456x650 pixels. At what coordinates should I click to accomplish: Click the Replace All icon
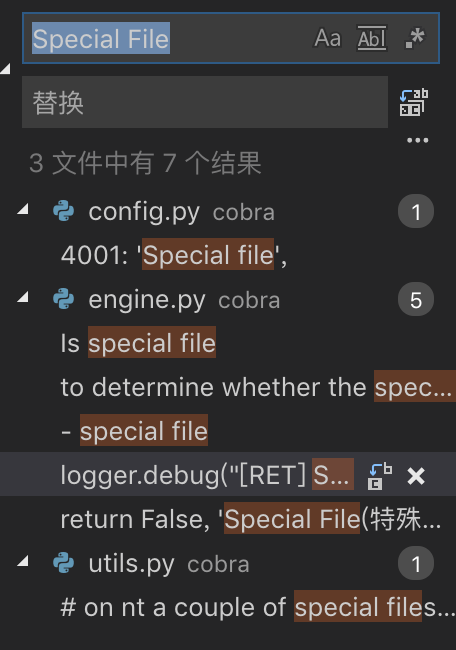click(414, 102)
